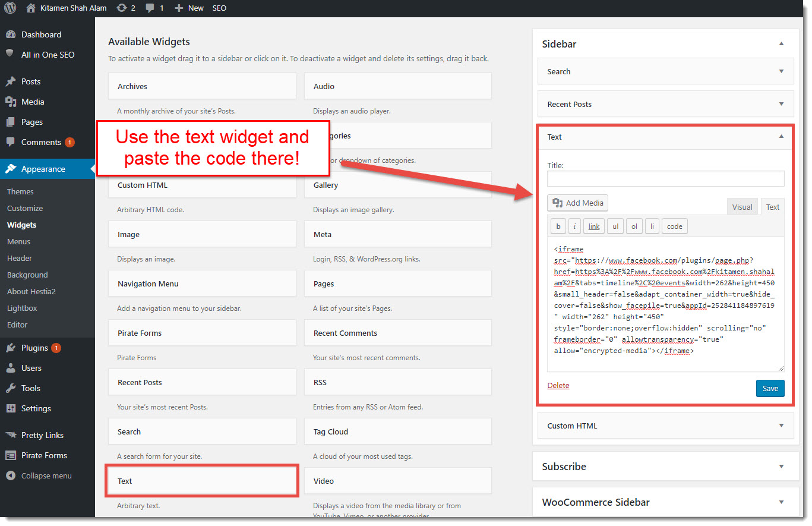This screenshot has height=526, width=812.
Task: Select the Archives available widget
Action: tap(202, 86)
